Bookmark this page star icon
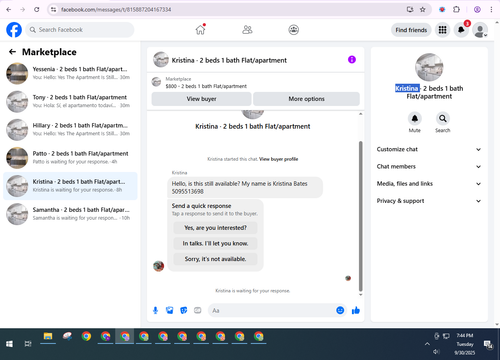The height and width of the screenshot is (360, 500). (423, 9)
